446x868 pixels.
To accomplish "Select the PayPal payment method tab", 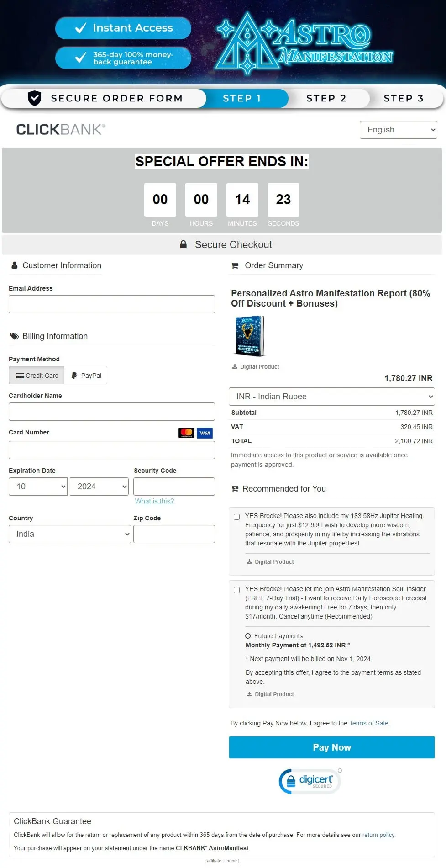I will pyautogui.click(x=86, y=376).
